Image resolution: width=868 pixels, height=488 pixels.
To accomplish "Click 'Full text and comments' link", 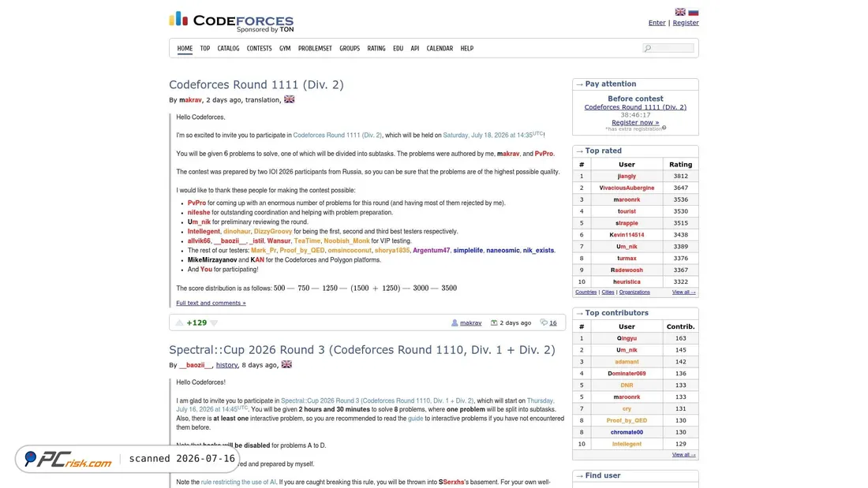I will tap(211, 304).
